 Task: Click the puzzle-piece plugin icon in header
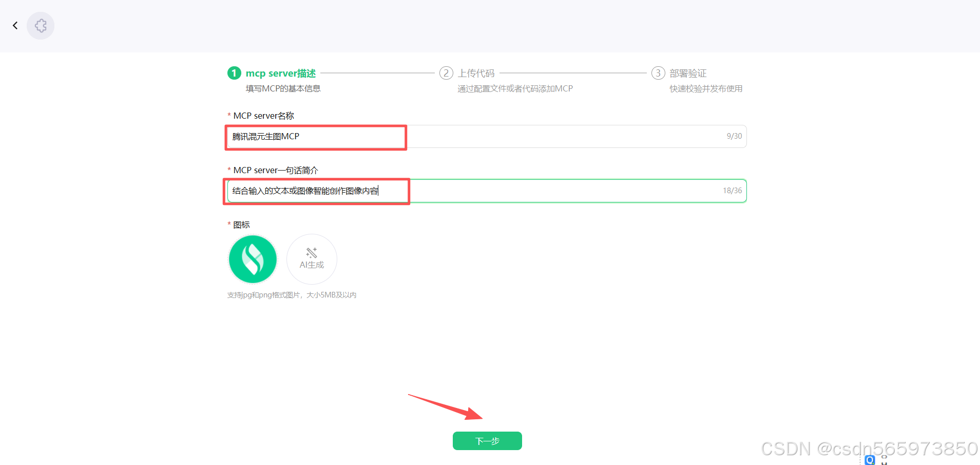(41, 26)
